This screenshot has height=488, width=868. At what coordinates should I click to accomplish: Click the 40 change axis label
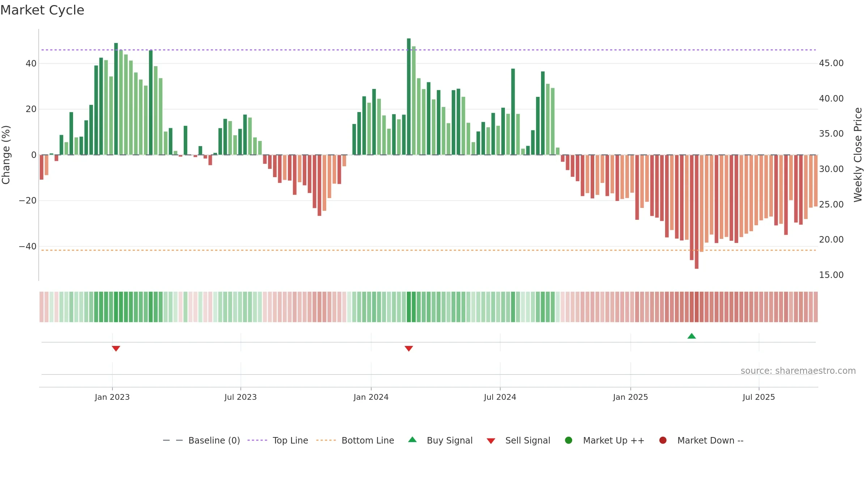31,64
